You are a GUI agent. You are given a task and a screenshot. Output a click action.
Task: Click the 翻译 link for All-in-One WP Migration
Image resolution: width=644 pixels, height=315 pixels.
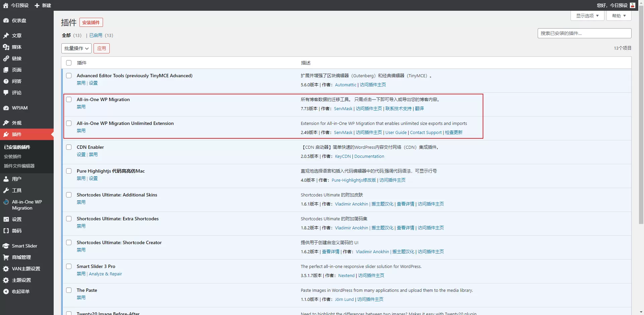pos(419,108)
